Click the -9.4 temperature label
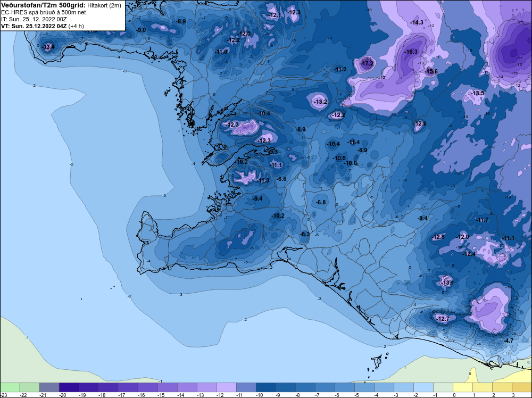This screenshot has width=532, height=398. [x=257, y=198]
